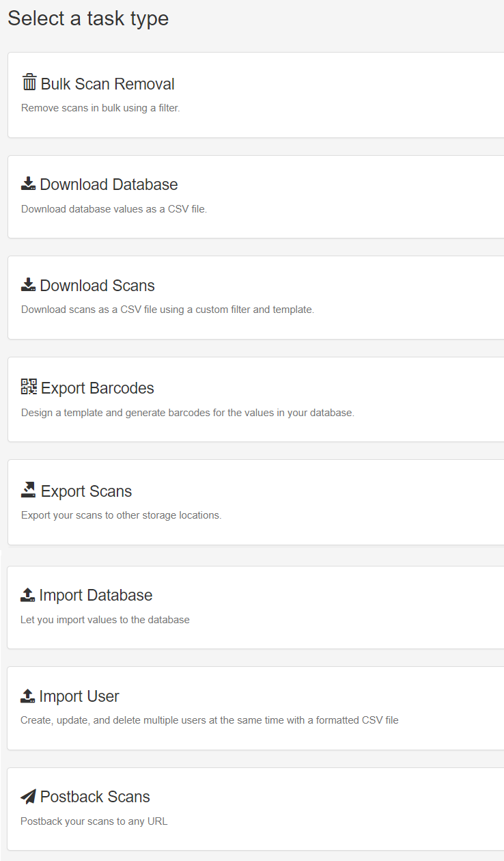Click the export arrow icon beside Export Scans
Viewport: 504px width, 861px height.
[x=29, y=490]
